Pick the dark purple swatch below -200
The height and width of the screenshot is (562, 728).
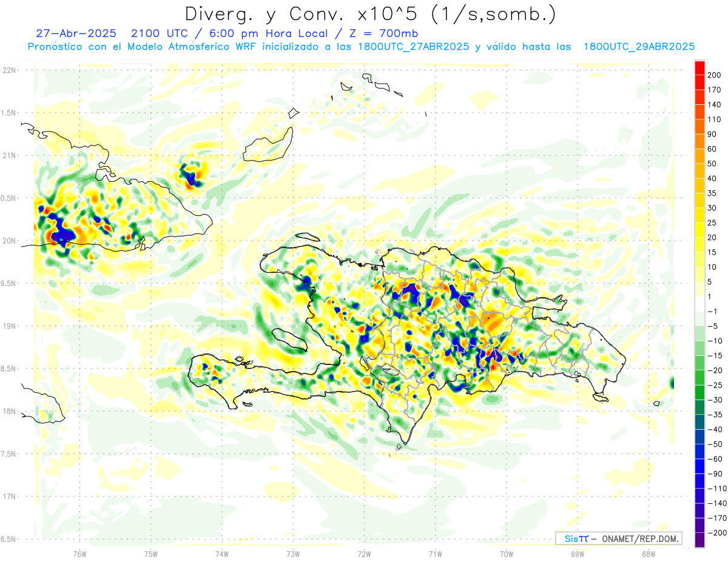(x=699, y=540)
